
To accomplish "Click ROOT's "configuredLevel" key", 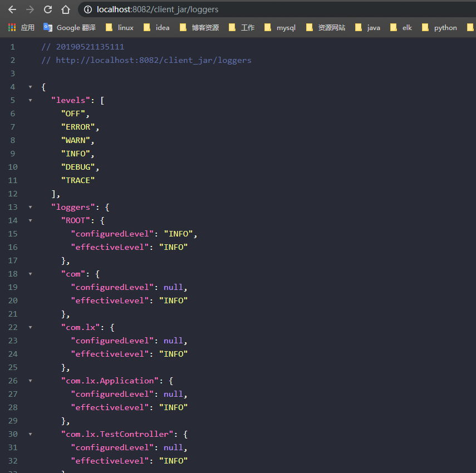I will pyautogui.click(x=112, y=234).
